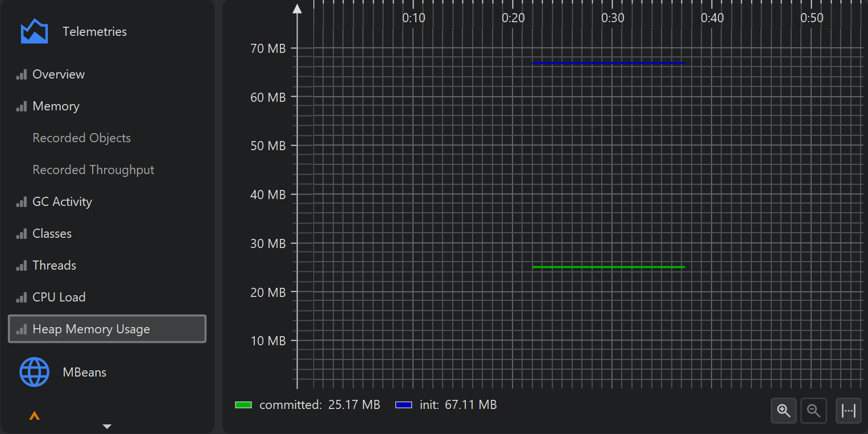Click the blue init legend swatch
This screenshot has height=434, width=868.
pos(404,405)
